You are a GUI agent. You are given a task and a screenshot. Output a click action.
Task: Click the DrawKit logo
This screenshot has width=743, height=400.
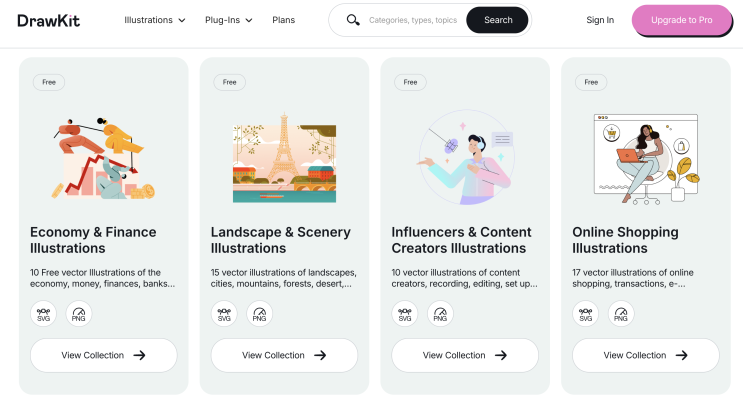[x=48, y=20]
